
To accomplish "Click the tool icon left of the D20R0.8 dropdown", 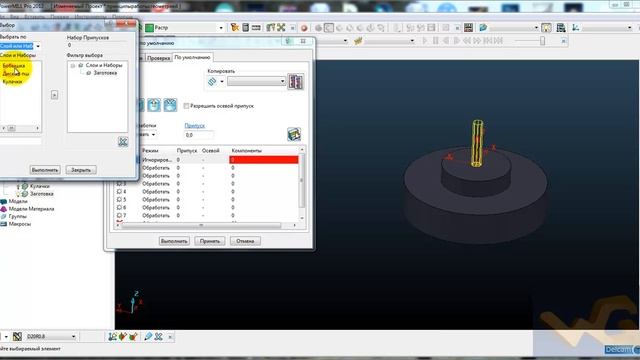I will click(17, 337).
